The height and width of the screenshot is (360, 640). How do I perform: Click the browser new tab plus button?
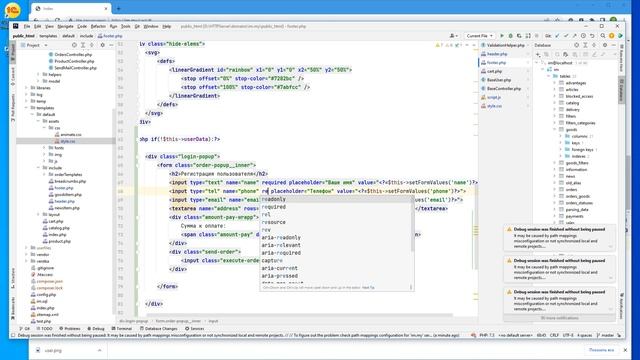[x=118, y=8]
